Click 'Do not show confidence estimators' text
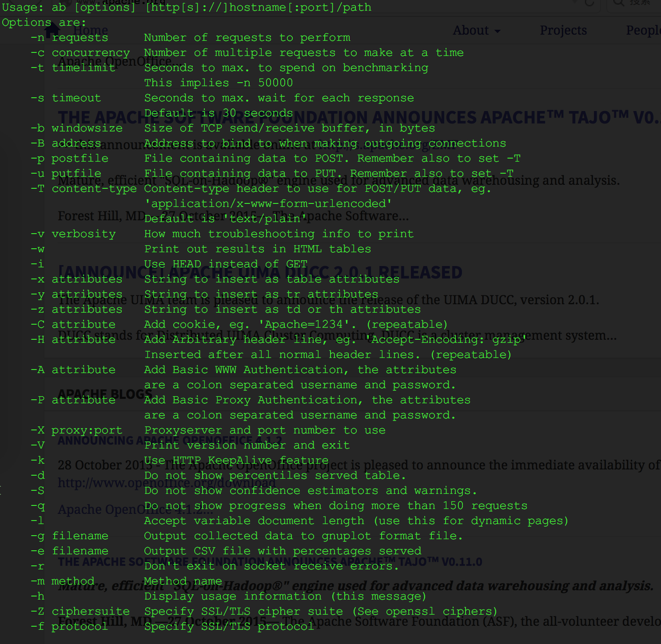 pyautogui.click(x=261, y=491)
